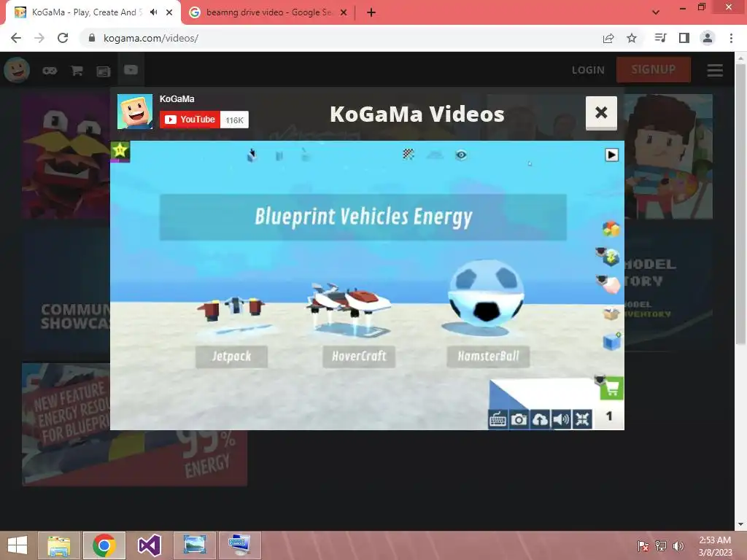This screenshot has width=747, height=560.
Task: Click the camera screenshot icon in video
Action: (519, 419)
